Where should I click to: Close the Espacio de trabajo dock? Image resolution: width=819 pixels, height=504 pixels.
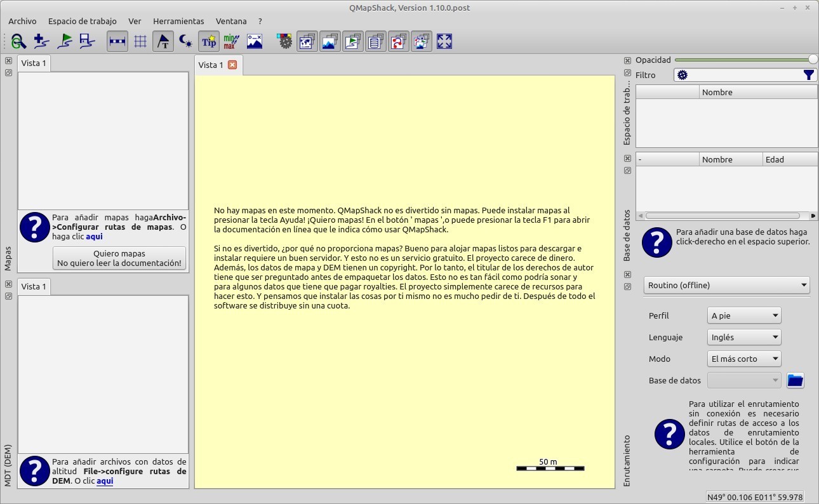627,60
